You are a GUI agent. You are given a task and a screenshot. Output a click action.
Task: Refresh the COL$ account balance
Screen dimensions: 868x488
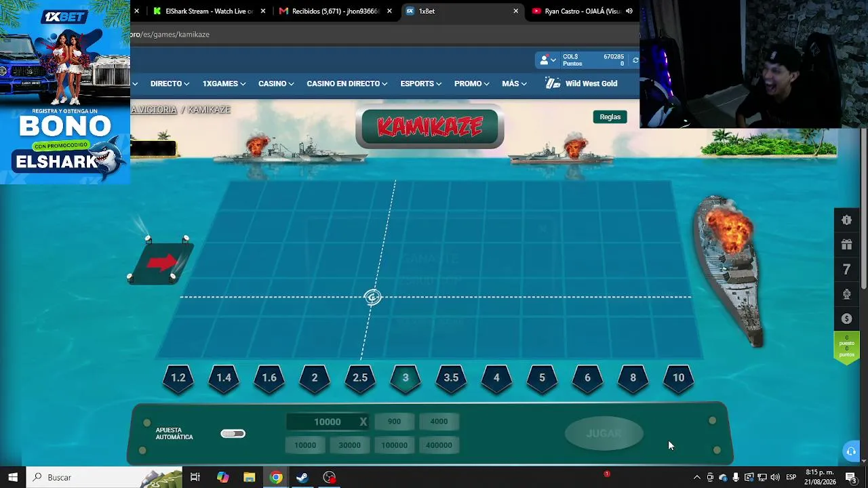(x=635, y=60)
